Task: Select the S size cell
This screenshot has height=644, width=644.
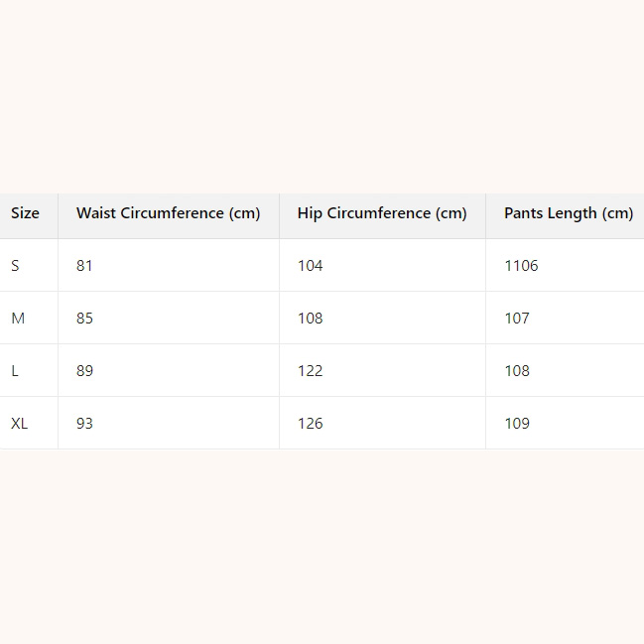Action: coord(15,266)
